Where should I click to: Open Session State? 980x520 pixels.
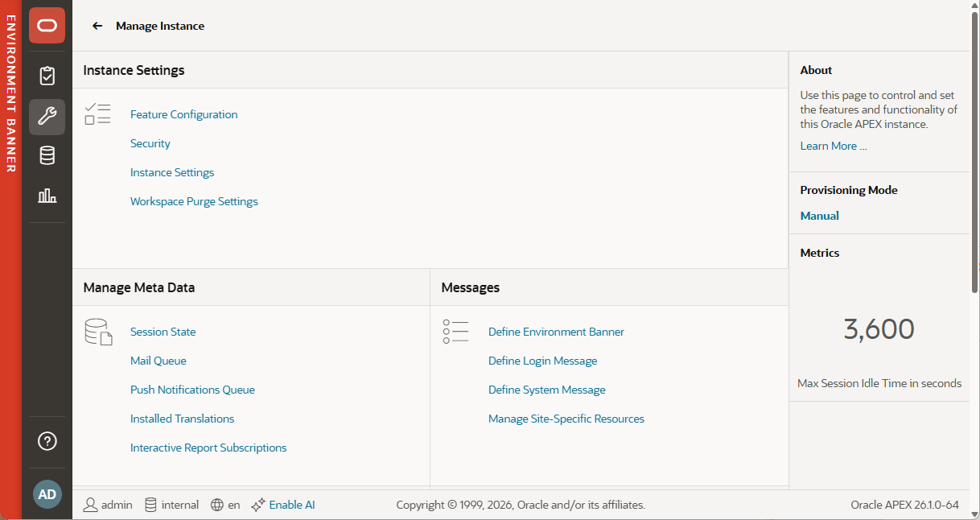163,332
